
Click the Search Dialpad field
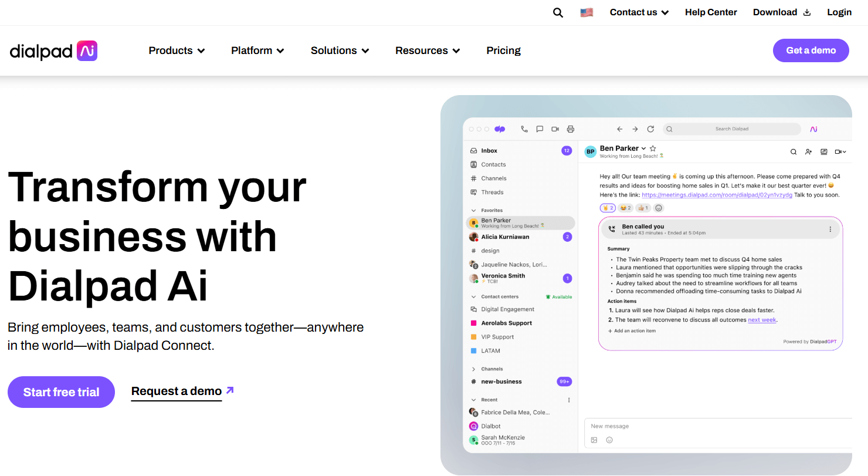click(x=732, y=129)
